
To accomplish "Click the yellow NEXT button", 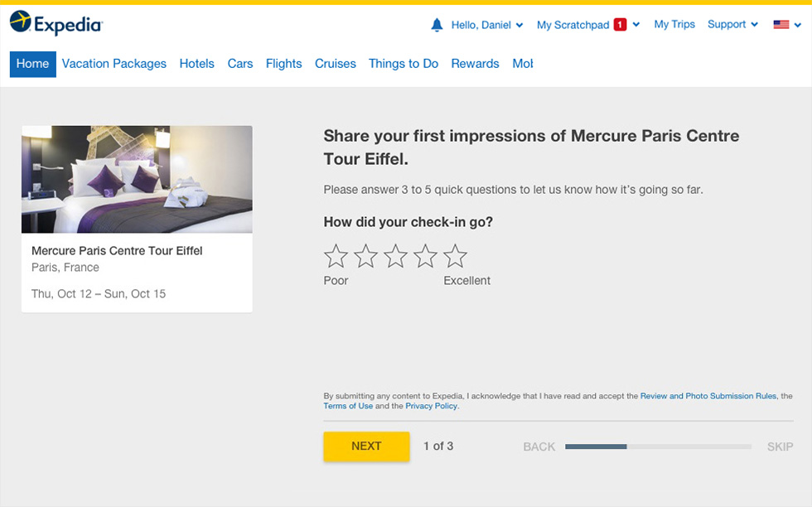I will coord(366,447).
